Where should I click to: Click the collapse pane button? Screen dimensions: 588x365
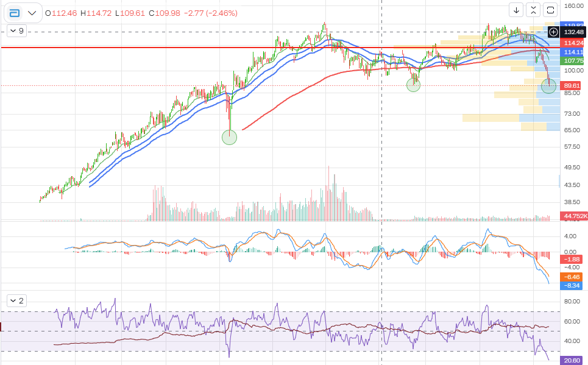click(x=533, y=10)
